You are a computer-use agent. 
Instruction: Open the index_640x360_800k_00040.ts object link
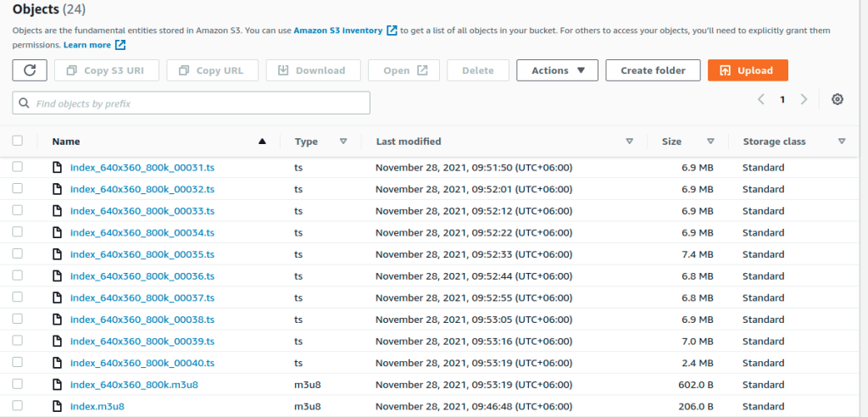click(142, 363)
